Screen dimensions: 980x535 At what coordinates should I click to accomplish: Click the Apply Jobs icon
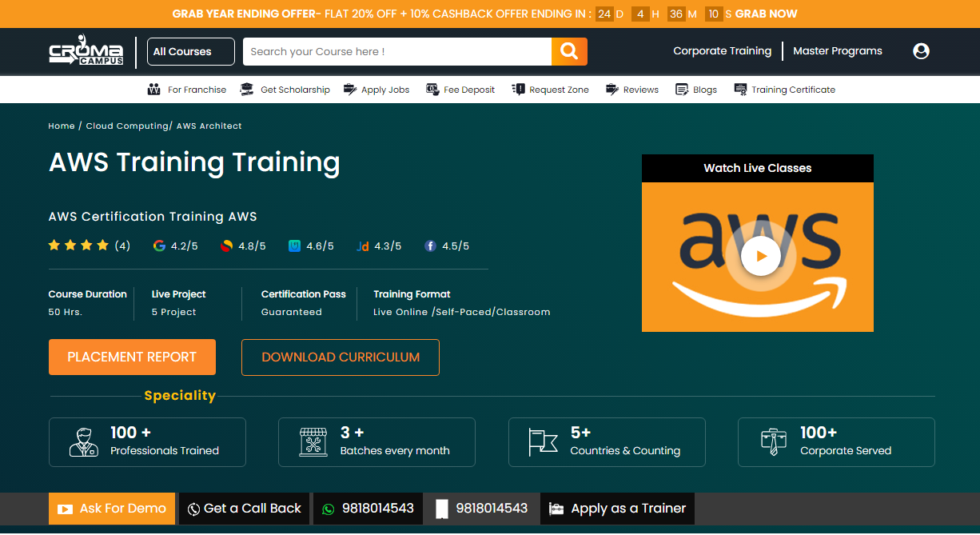click(349, 90)
